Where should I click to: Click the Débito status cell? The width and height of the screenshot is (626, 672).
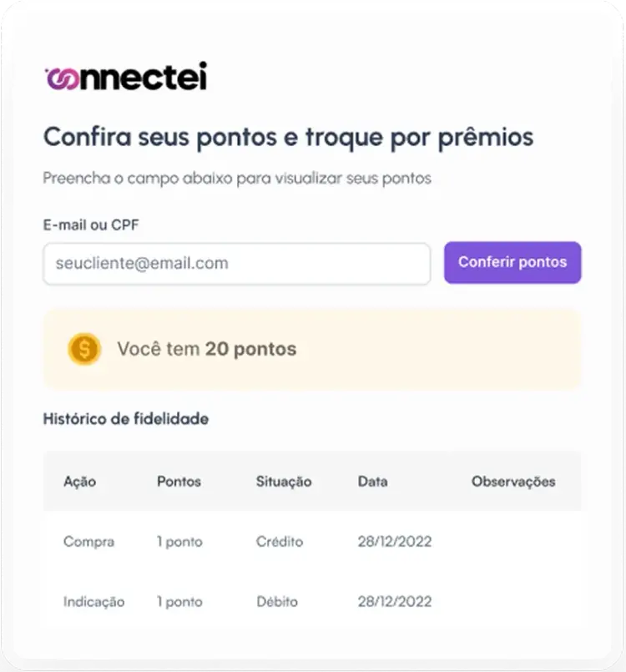pyautogui.click(x=277, y=602)
